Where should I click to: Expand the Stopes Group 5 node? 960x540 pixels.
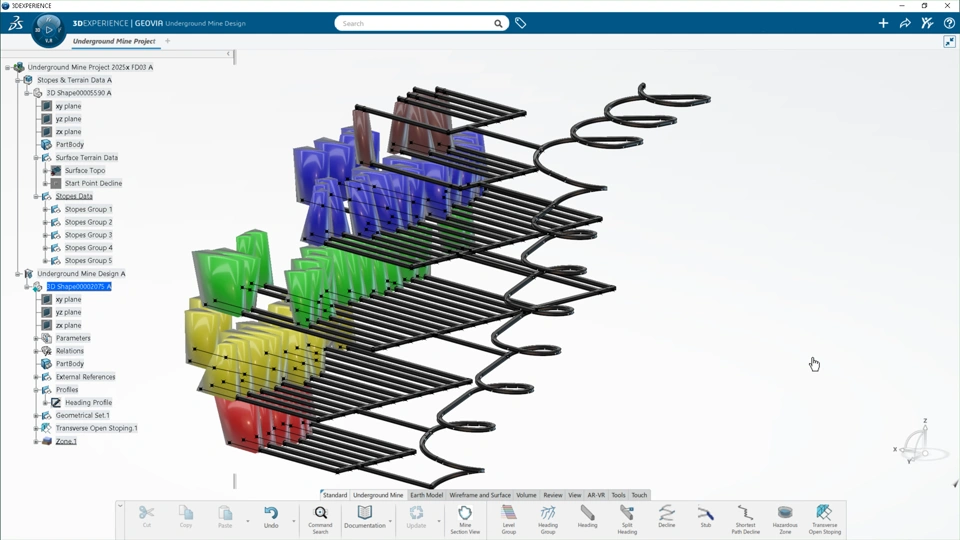45,261
